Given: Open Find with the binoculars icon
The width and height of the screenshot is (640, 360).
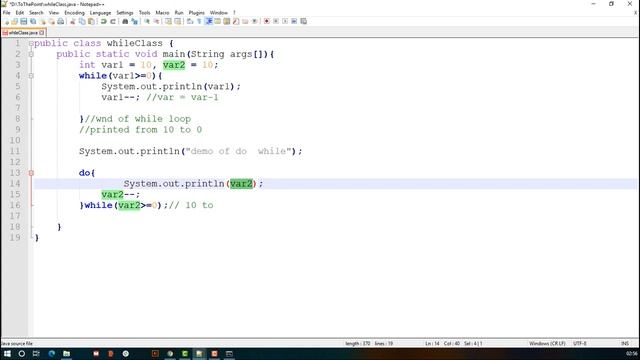Looking at the screenshot, I should tap(125, 21).
